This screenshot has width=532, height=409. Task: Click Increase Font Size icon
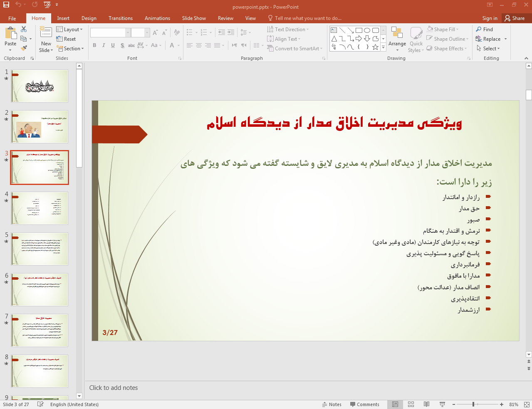click(x=155, y=32)
